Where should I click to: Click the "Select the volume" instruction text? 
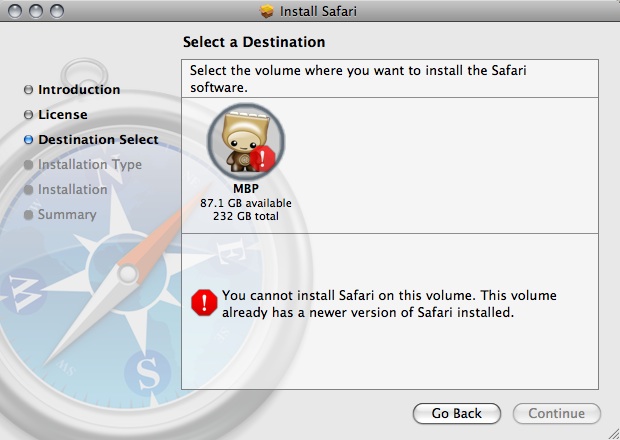pyautogui.click(x=358, y=79)
